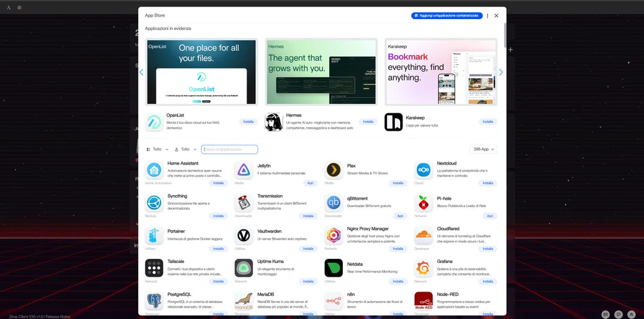Open the Home Assistant app icon
Image resolution: width=644 pixels, height=319 pixels.
tap(154, 170)
